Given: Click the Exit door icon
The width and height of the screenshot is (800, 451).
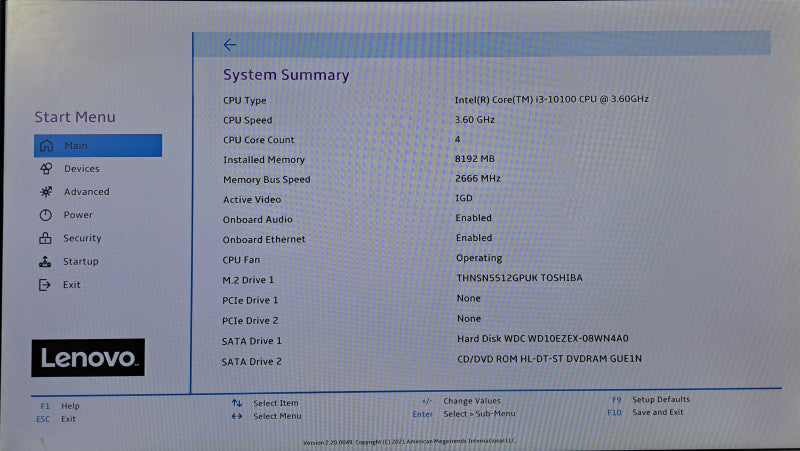Looking at the screenshot, I should click(x=45, y=285).
